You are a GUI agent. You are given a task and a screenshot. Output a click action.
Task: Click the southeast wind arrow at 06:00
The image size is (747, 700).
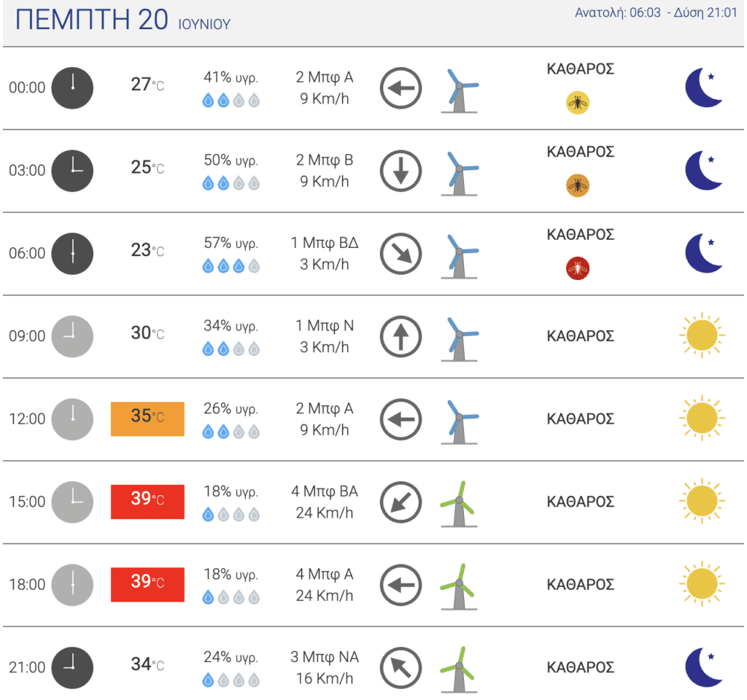[400, 253]
